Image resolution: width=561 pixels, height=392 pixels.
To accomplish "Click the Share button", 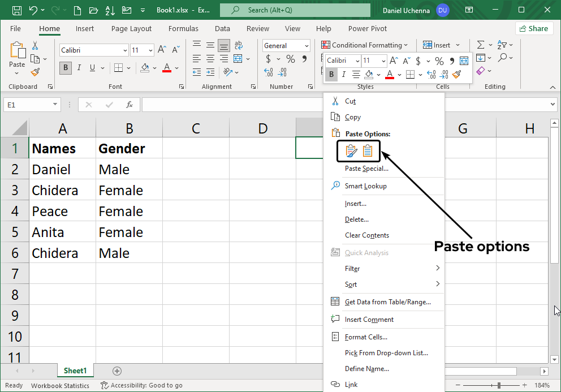I will (x=534, y=28).
